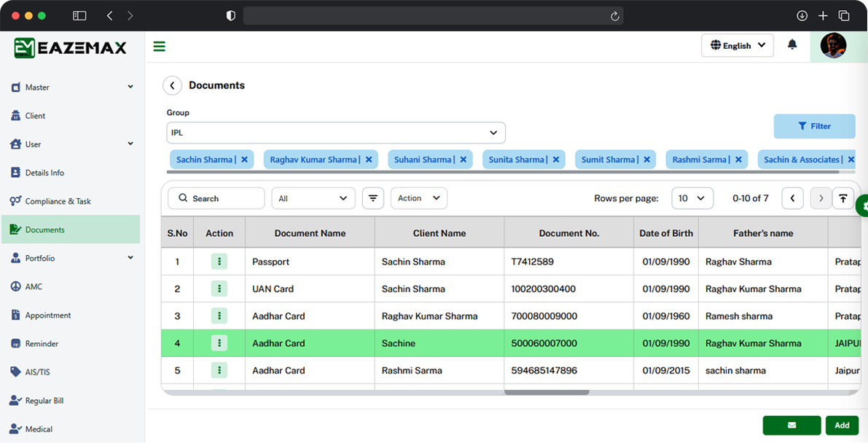
Task: Remove Suhani Sharma tag
Action: [464, 160]
